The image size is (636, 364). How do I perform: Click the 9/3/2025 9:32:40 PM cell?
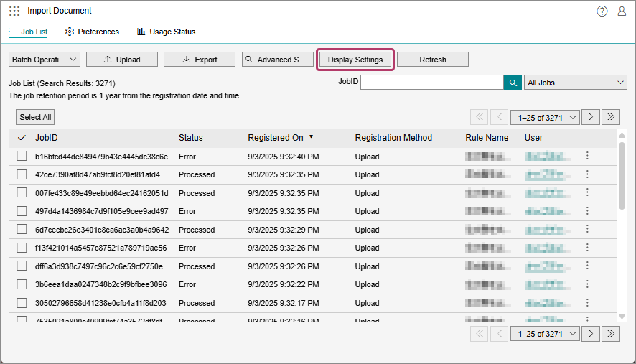[x=284, y=157]
